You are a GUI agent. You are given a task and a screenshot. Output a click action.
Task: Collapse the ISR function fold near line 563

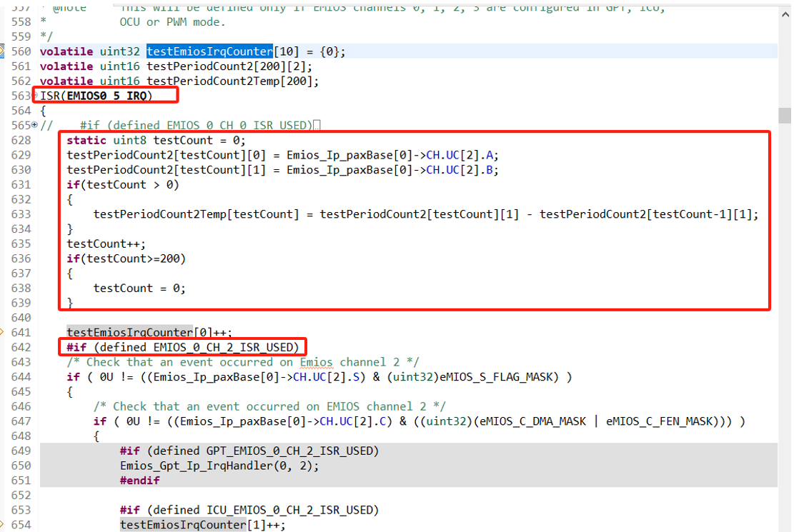[x=34, y=93]
